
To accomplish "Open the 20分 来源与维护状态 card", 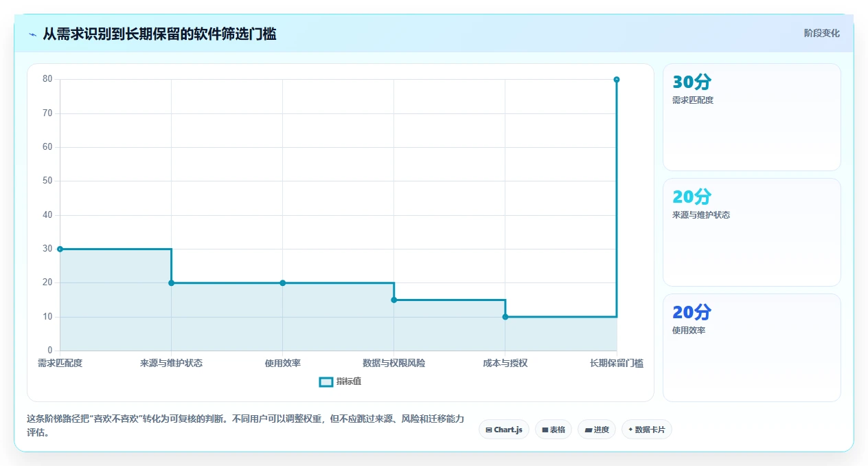I will [x=752, y=232].
